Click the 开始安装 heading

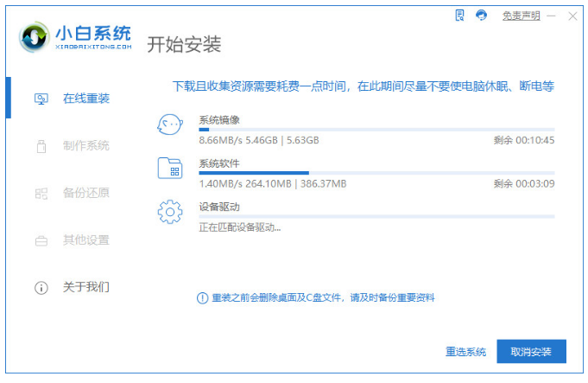point(184,45)
